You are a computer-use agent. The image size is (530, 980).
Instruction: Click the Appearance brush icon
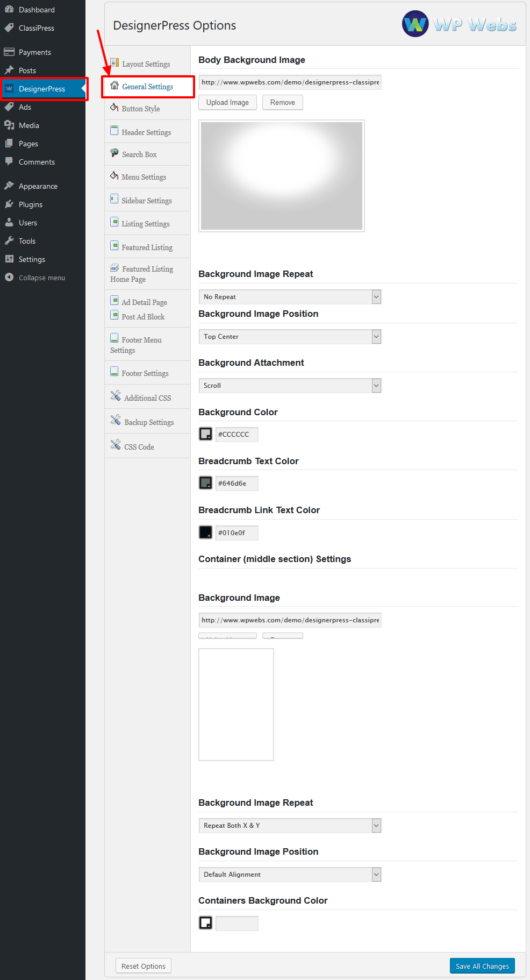pos(9,186)
